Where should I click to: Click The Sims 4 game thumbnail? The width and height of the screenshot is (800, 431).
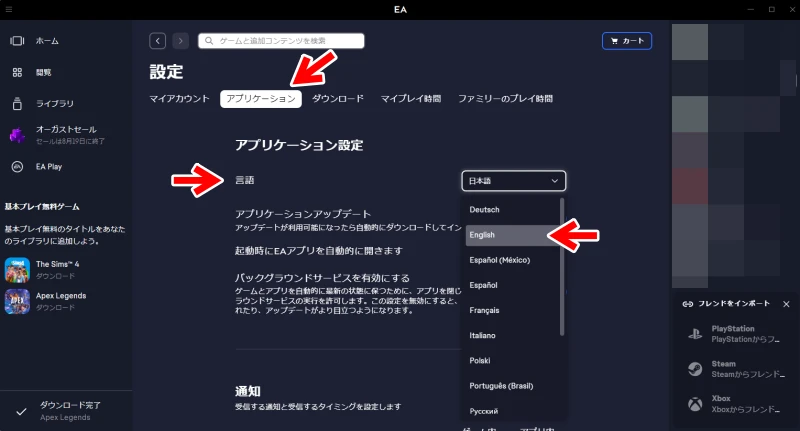[x=17, y=270]
